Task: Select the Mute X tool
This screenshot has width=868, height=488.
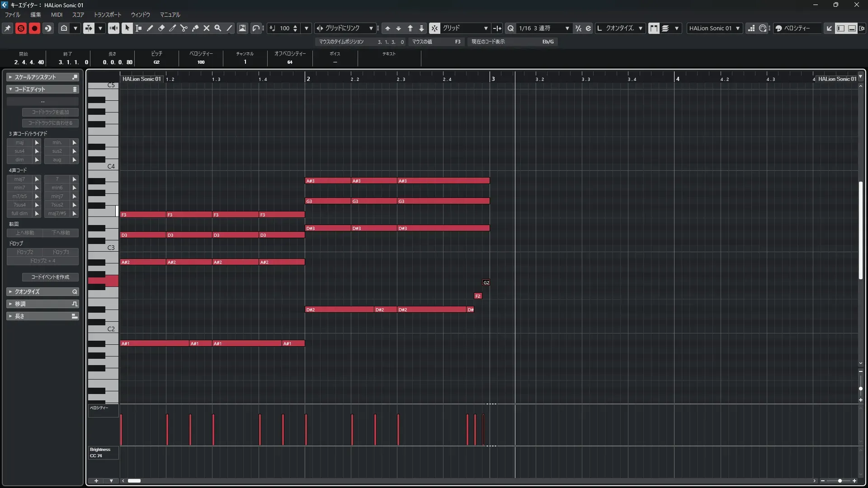Action: click(207, 28)
